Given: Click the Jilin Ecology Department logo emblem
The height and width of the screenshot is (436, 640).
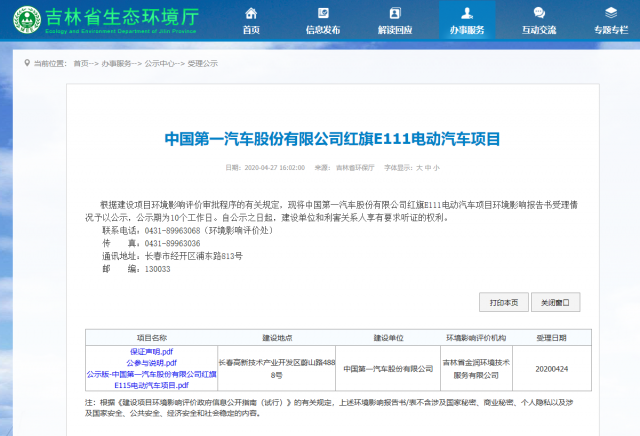Looking at the screenshot, I should [27, 20].
